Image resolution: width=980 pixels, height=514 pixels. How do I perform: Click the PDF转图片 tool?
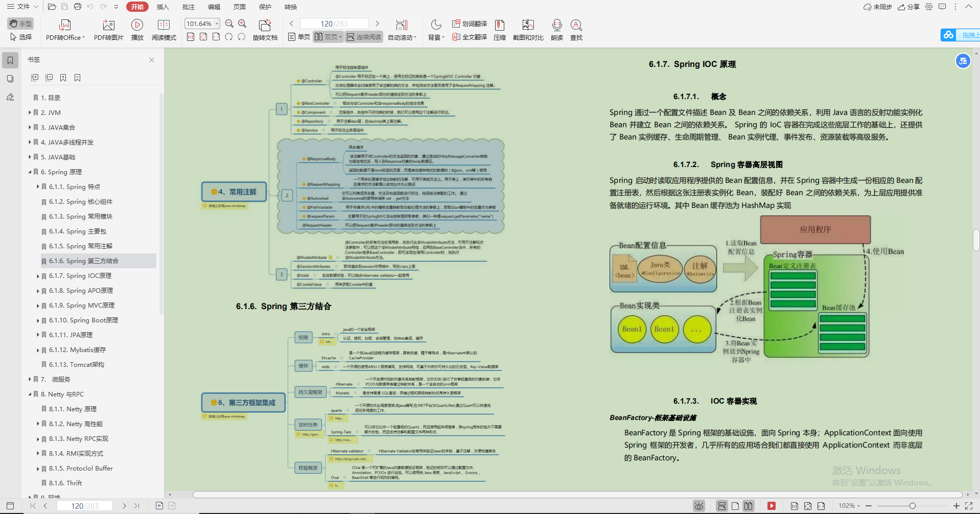click(x=108, y=30)
